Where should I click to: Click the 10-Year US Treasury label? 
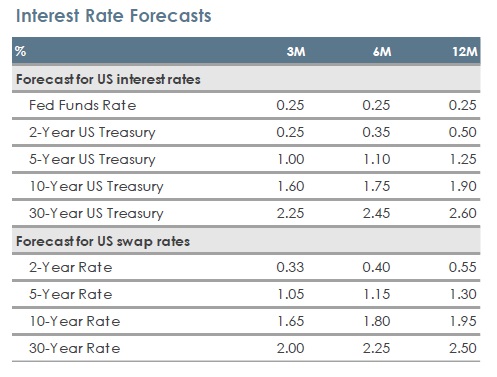click(x=96, y=186)
